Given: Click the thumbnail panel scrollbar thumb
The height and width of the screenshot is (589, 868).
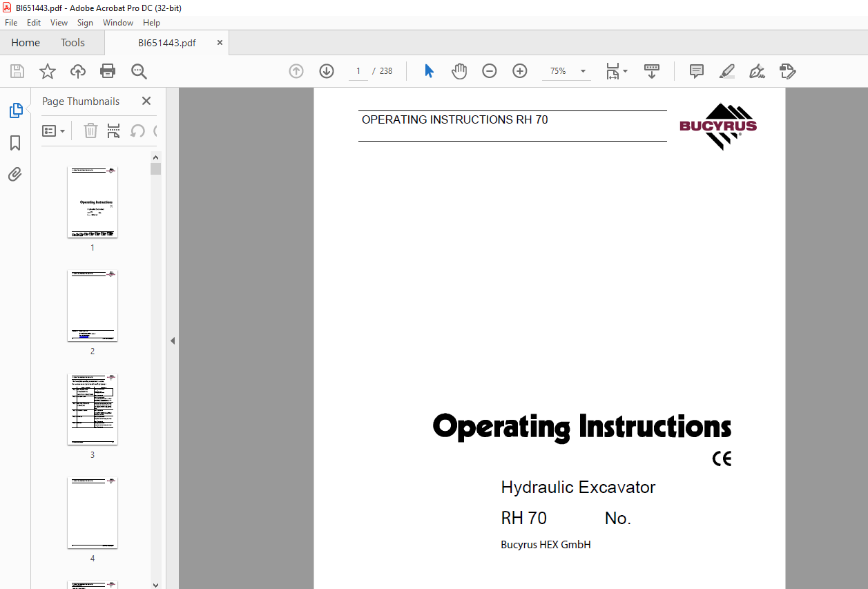Looking at the screenshot, I should pos(155,169).
